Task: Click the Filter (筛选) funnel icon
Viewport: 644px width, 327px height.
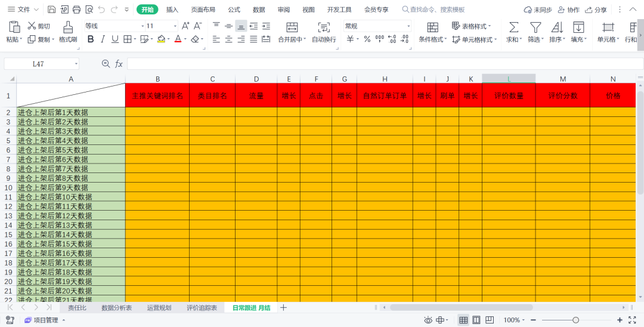Action: [x=535, y=27]
